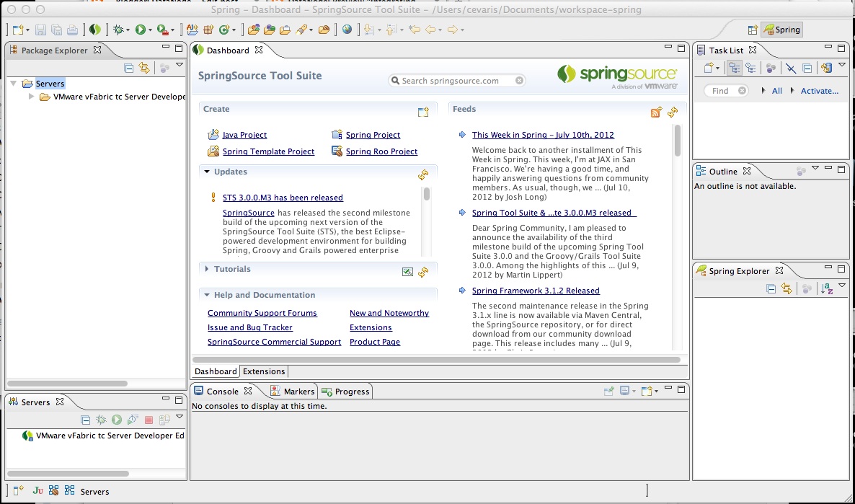This screenshot has height=504, width=855.
Task: Click the Collapse All icon in Spring Explorer
Action: (771, 288)
